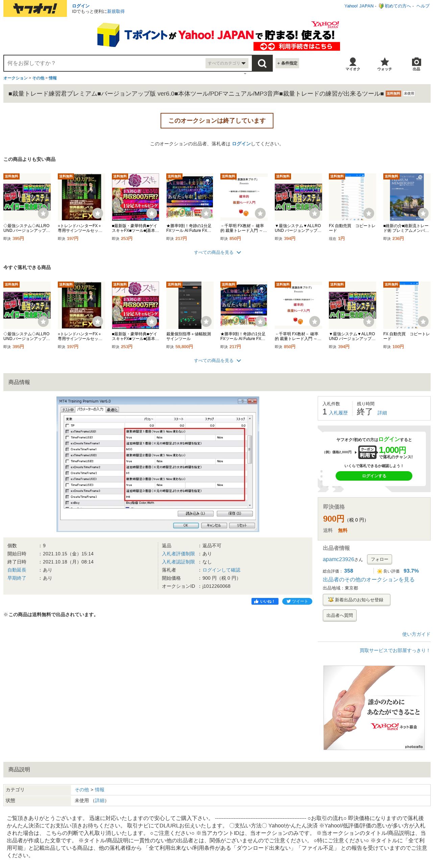Click ログインして確認 for 落札者
Image resolution: width=434 pixels, height=868 pixels.
[221, 570]
